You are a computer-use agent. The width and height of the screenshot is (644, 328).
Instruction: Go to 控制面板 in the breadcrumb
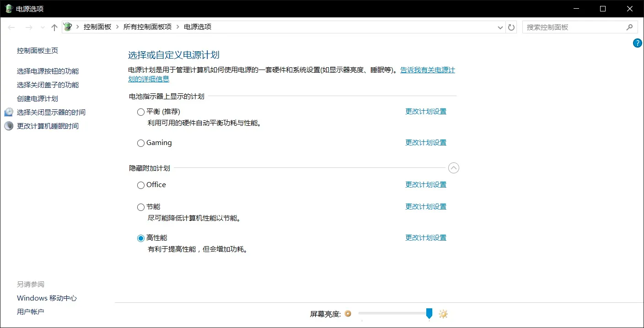97,27
